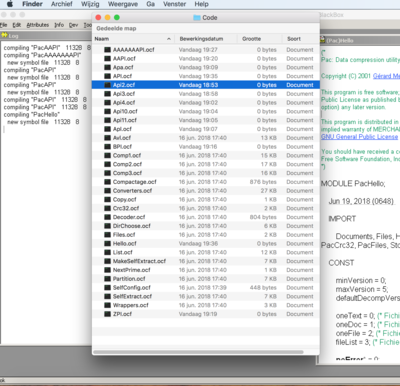Select file icon of Api11.ocf
400x386 pixels.
pyautogui.click(x=107, y=120)
